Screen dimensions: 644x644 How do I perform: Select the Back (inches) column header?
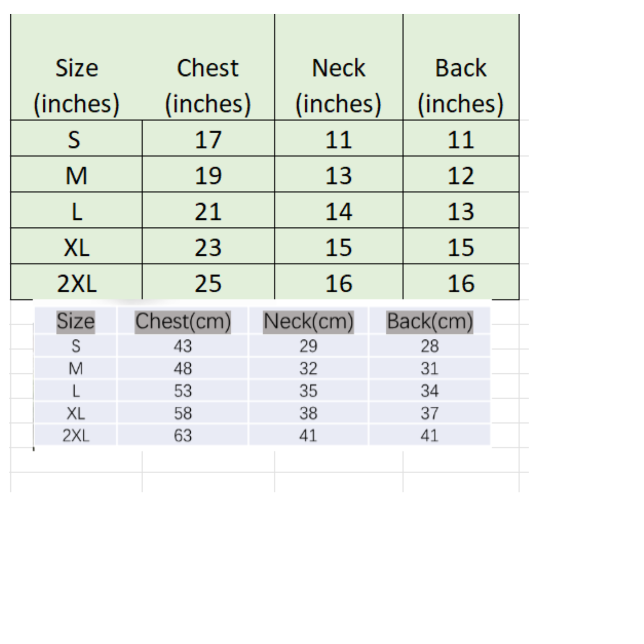[460, 86]
